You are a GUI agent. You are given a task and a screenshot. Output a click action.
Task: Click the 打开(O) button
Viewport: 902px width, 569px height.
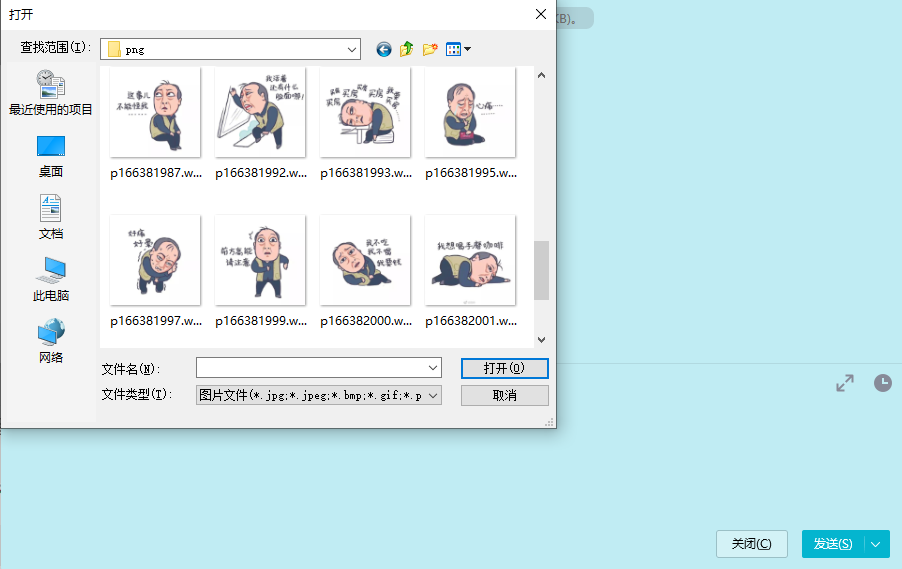504,368
